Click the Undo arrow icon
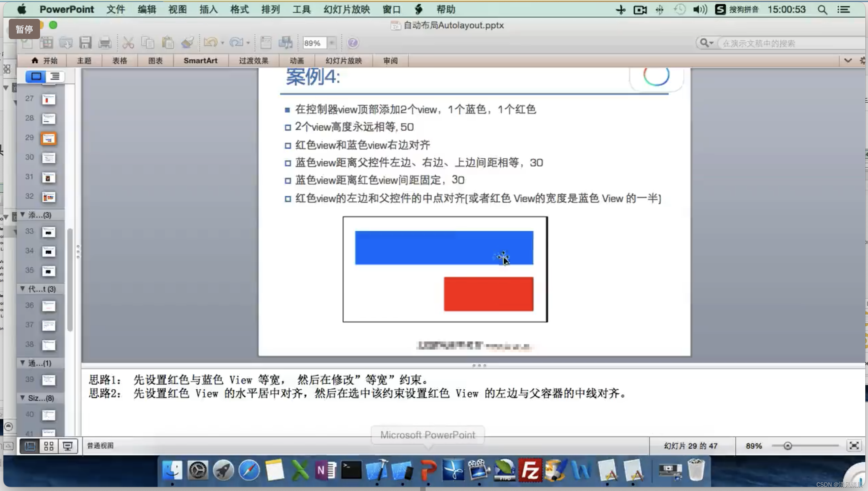Viewport: 868px width, 491px height. point(211,43)
